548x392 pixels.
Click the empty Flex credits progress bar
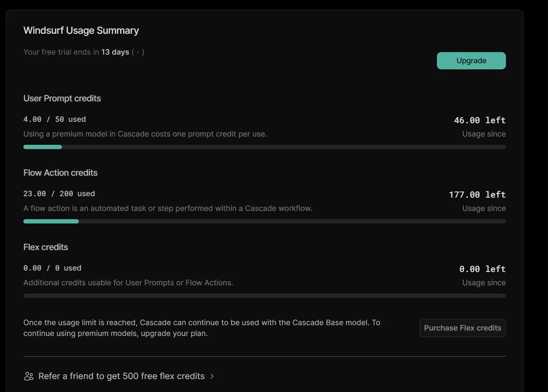[264, 296]
